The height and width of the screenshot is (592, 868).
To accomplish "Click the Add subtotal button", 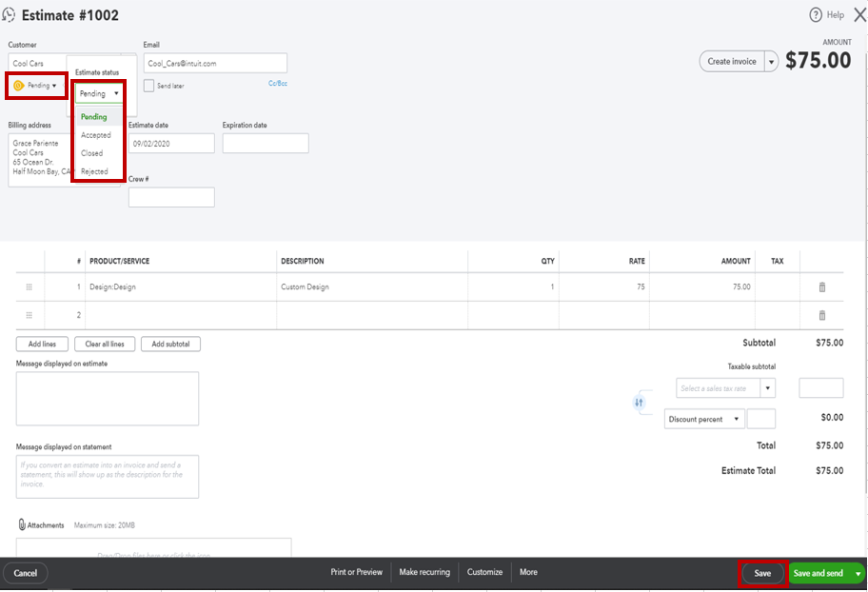I will (x=170, y=343).
